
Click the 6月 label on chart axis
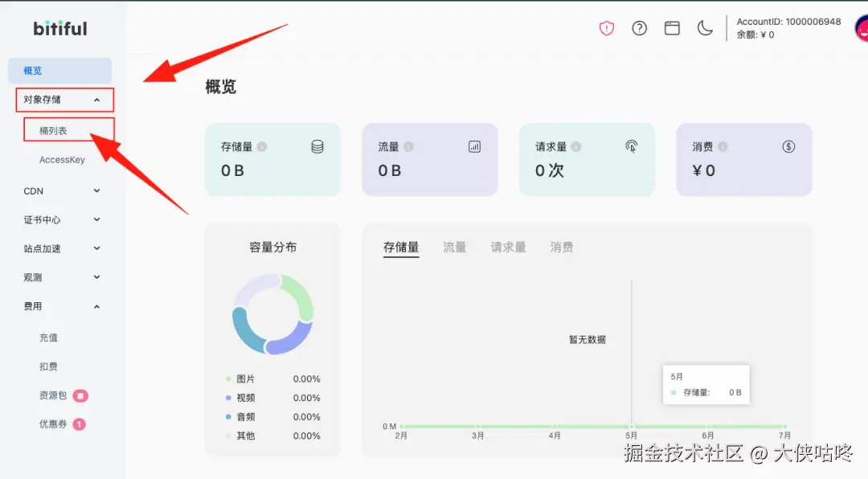click(x=708, y=436)
